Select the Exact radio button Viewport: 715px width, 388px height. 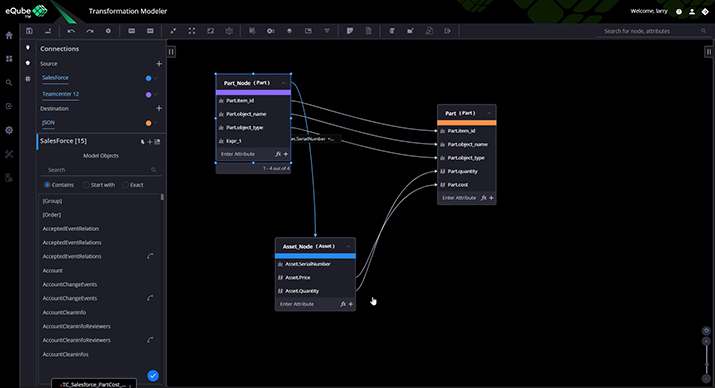tap(125, 185)
